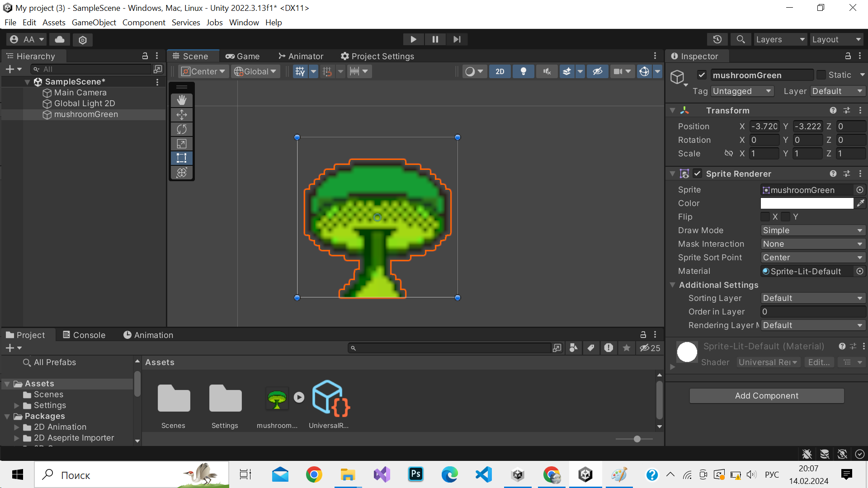Select the Rect Transform tool
This screenshot has height=488, width=868.
click(x=183, y=158)
